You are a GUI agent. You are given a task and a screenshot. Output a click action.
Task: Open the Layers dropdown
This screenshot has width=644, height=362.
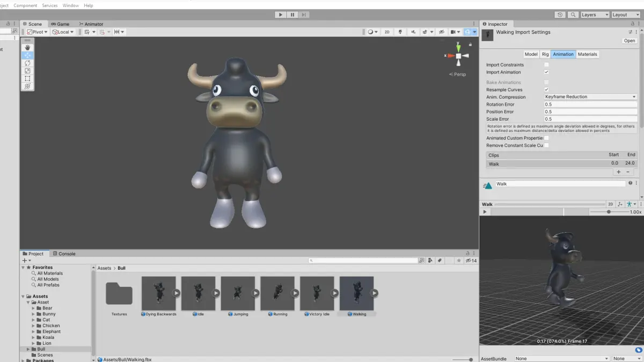click(x=595, y=14)
